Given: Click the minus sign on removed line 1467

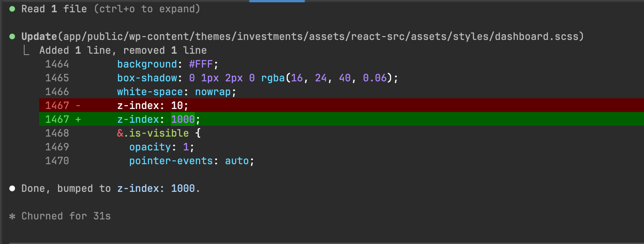Looking at the screenshot, I should pyautogui.click(x=78, y=106).
